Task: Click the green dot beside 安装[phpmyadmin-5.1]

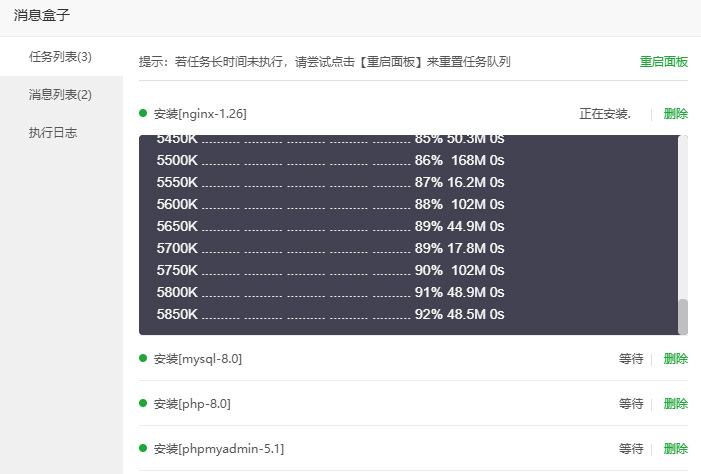Action: tap(143, 448)
